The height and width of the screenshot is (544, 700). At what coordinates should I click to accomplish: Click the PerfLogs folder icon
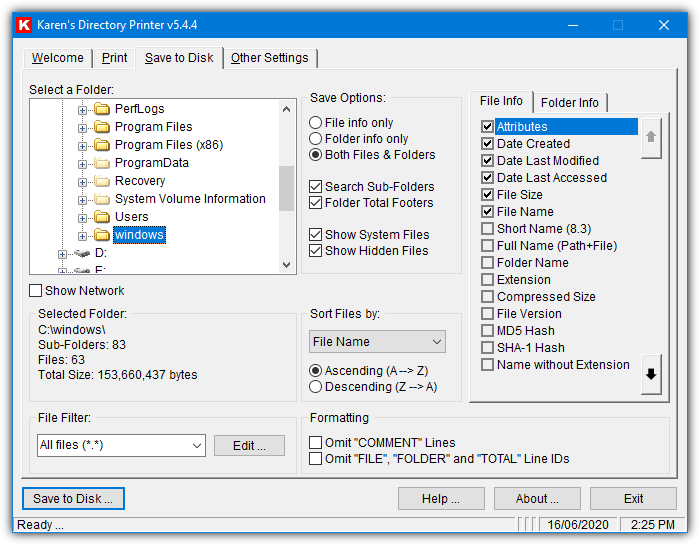[102, 109]
